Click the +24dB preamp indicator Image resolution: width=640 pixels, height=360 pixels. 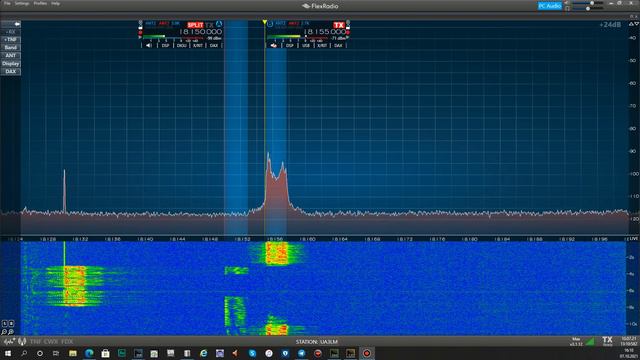[610, 25]
